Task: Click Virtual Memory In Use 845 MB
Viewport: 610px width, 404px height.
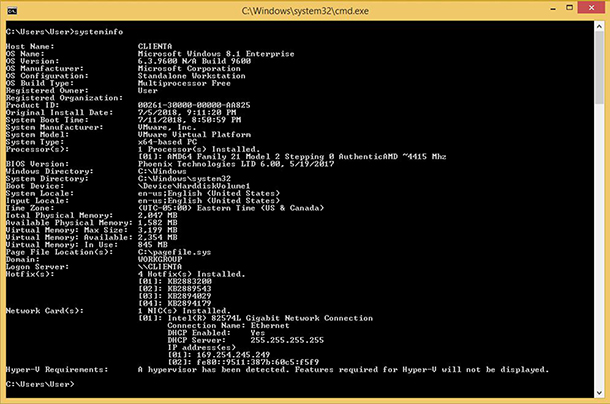Action: click(x=152, y=245)
